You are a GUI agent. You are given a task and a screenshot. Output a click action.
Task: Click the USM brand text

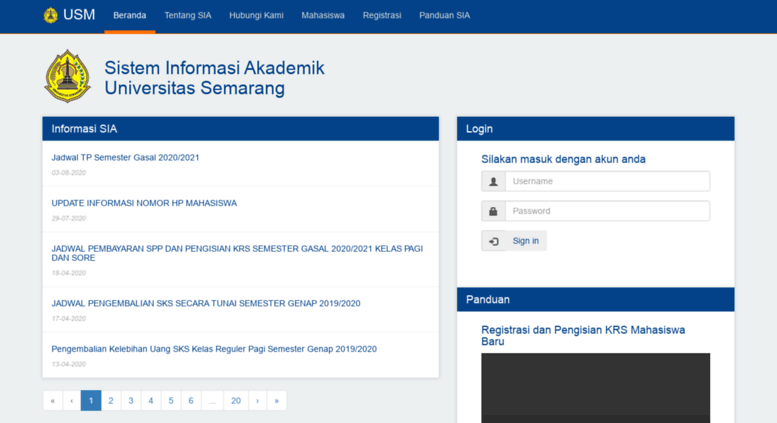point(79,15)
